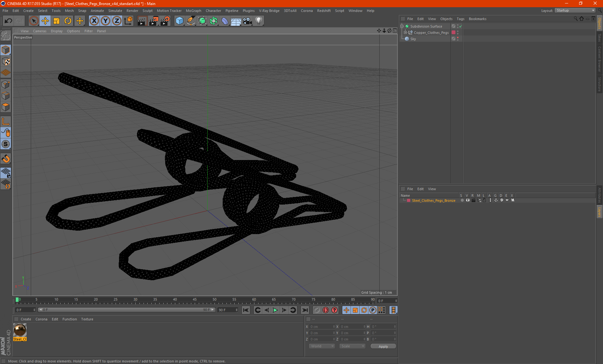Add a Light object
Viewport: 603px width, 364px height.
(259, 21)
